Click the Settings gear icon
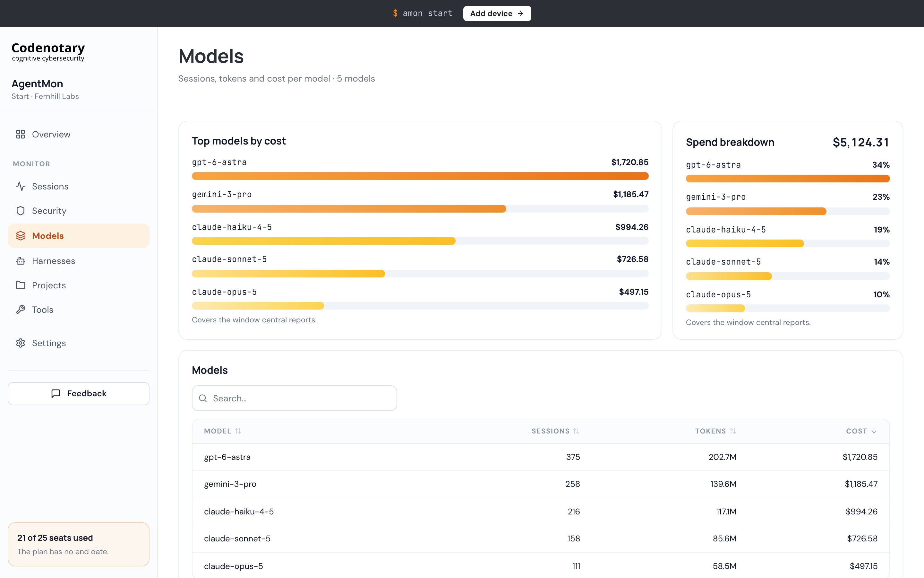The height and width of the screenshot is (578, 924). 21,343
